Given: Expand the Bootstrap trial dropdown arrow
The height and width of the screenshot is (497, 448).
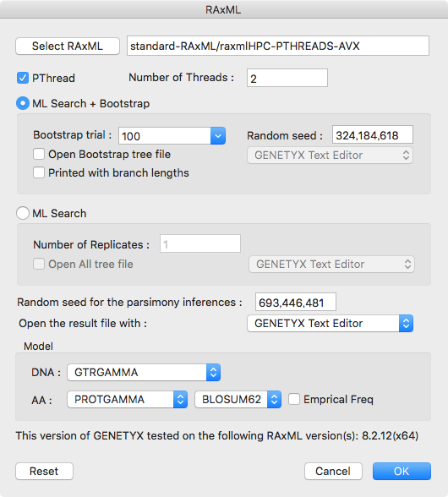Looking at the screenshot, I should [218, 136].
